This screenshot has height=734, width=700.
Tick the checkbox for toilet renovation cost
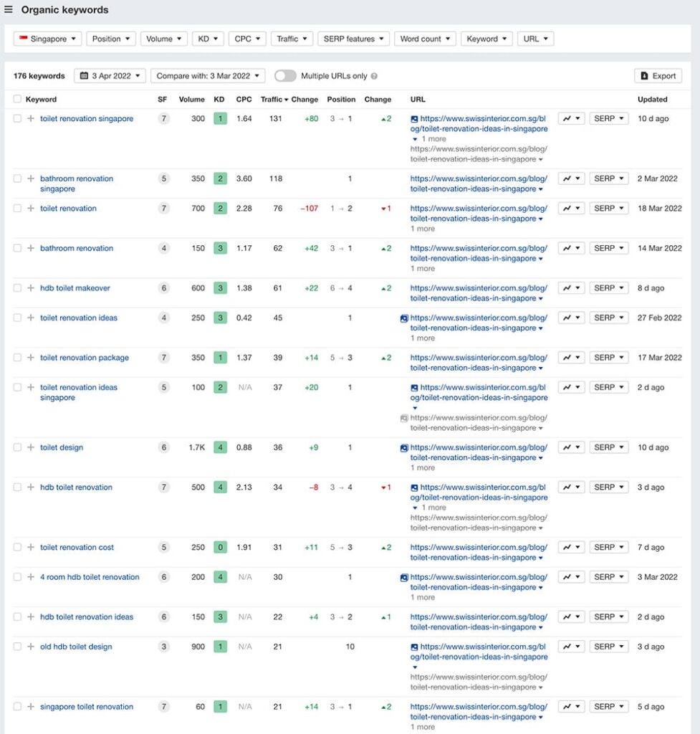pyautogui.click(x=17, y=548)
